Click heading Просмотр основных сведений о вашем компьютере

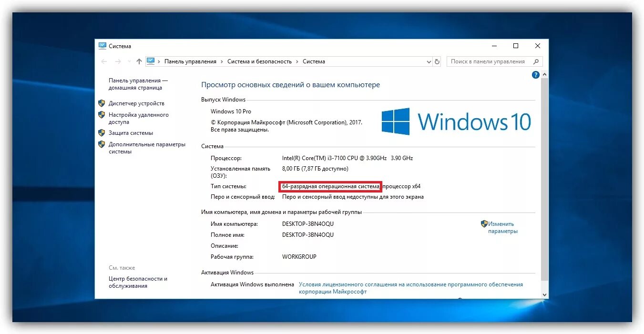click(x=291, y=85)
